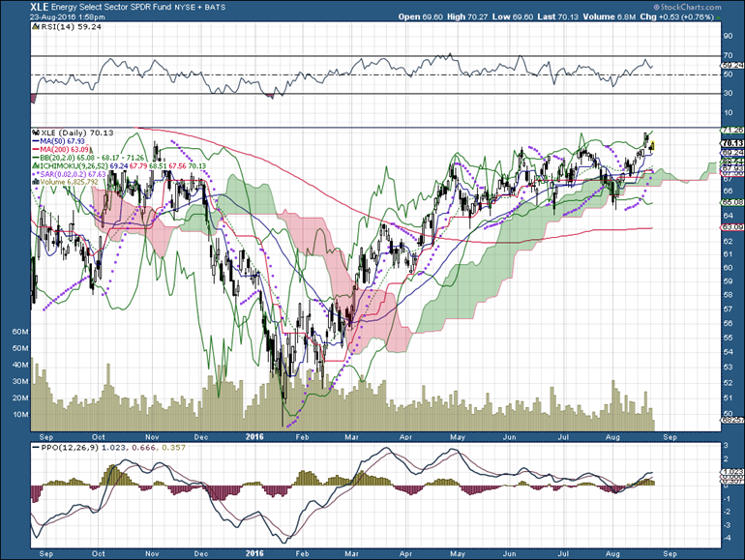The image size is (745, 560).
Task: Click the 90 label on the RSI axis
Action: [x=728, y=36]
